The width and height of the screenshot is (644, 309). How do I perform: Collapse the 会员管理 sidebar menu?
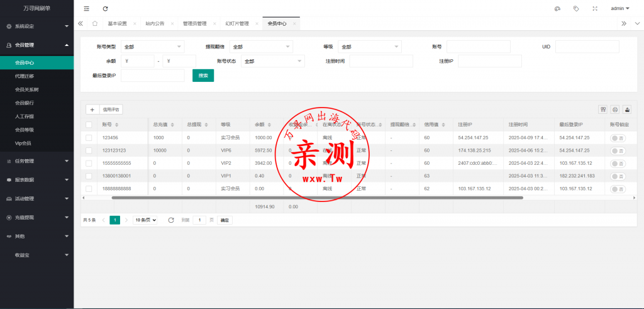tap(37, 45)
